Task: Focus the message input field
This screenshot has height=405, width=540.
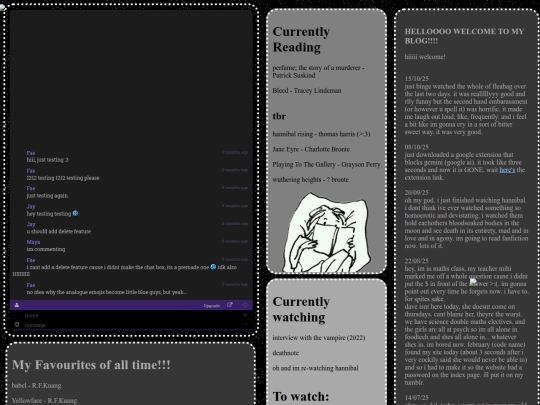Action: [131, 325]
